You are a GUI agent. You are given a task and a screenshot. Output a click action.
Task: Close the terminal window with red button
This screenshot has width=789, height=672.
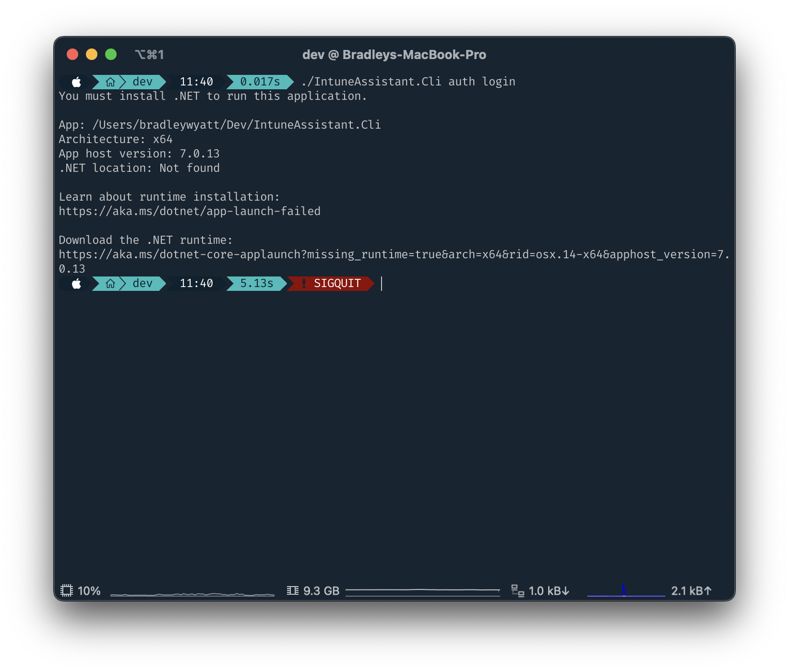(72, 54)
